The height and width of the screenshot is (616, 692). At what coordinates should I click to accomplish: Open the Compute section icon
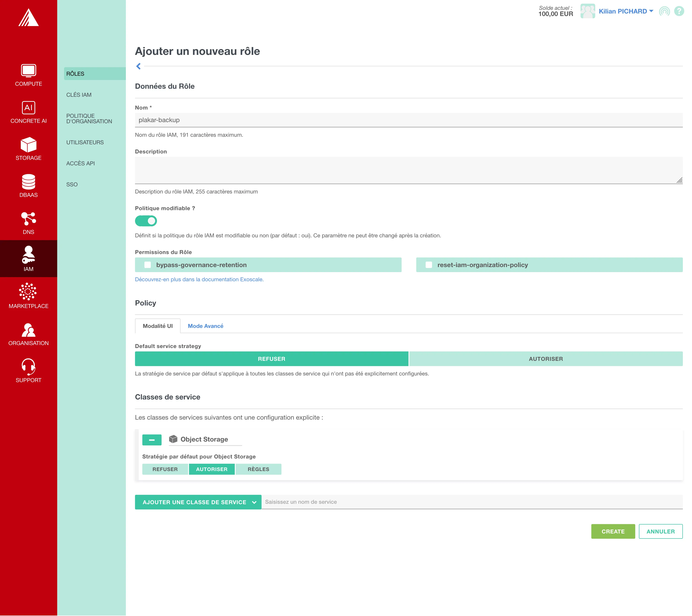[x=28, y=70]
